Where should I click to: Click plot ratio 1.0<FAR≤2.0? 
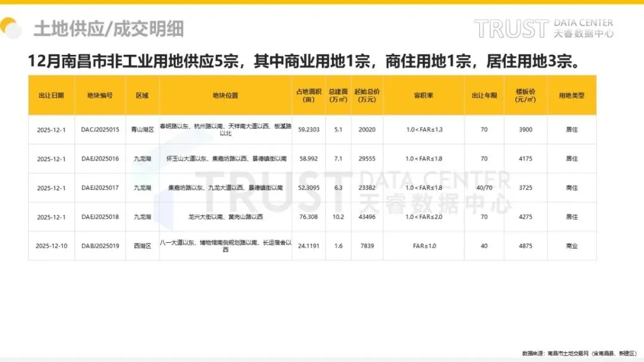(424, 216)
